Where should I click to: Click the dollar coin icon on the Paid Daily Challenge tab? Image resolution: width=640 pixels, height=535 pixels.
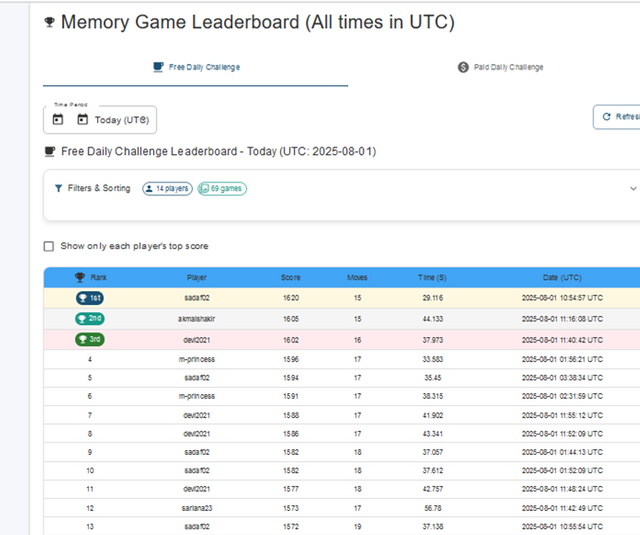463,67
